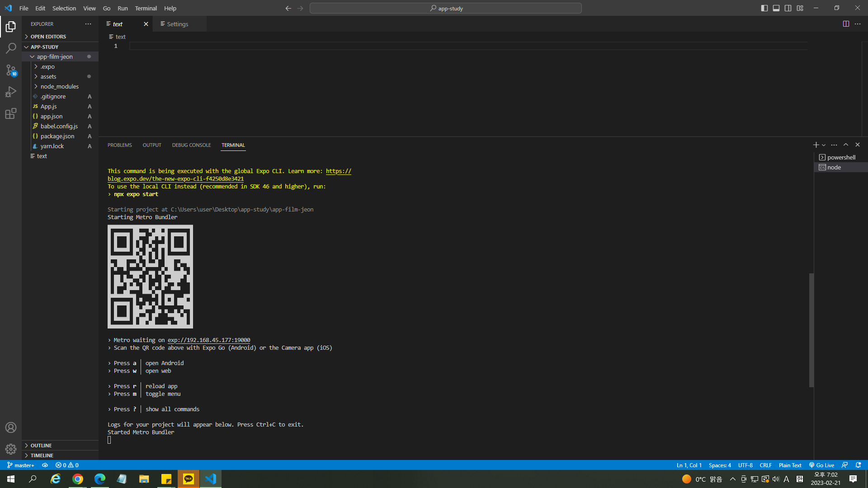Open babel.config.js in the explorer
The image size is (868, 488).
pyautogui.click(x=60, y=126)
